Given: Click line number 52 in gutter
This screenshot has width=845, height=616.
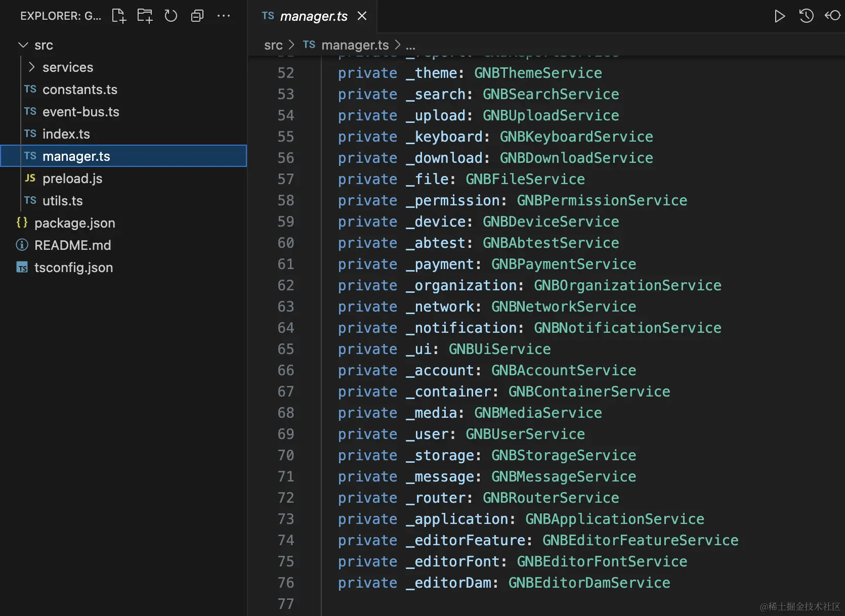Looking at the screenshot, I should click(x=286, y=73).
